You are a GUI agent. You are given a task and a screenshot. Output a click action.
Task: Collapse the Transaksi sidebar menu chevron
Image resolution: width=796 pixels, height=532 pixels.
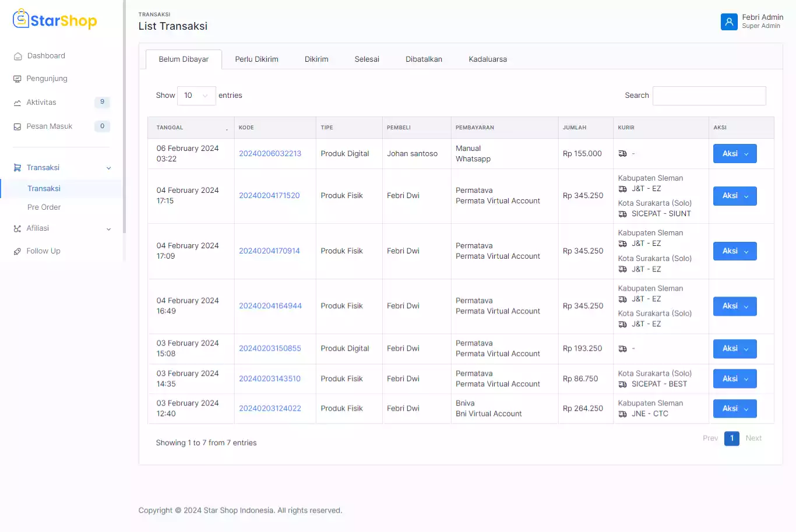coord(108,168)
